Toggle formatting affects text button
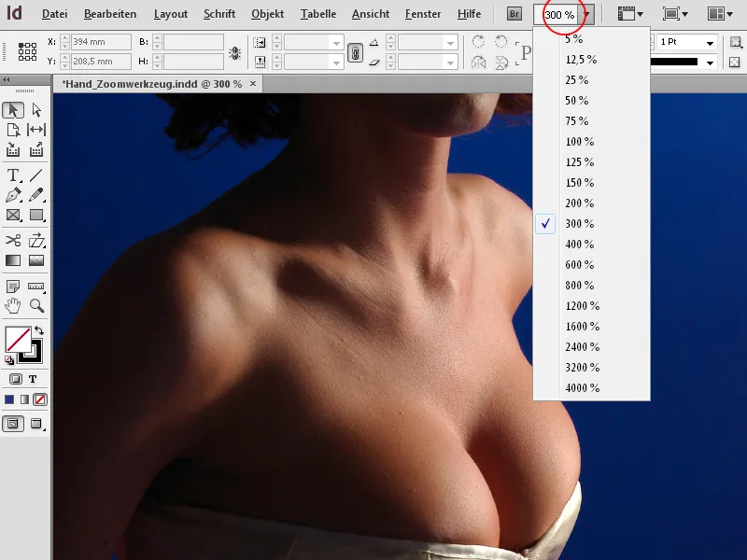This screenshot has height=560, width=747. (x=33, y=379)
